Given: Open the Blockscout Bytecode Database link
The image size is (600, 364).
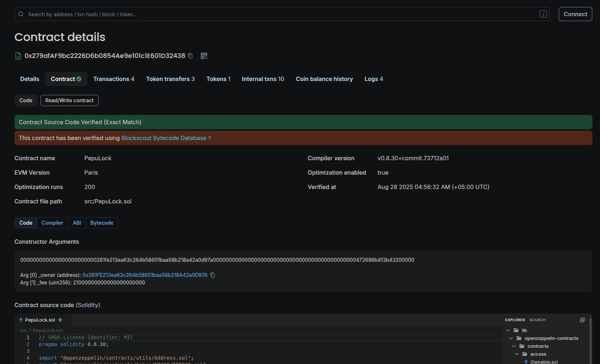Looking at the screenshot, I should pos(164,138).
